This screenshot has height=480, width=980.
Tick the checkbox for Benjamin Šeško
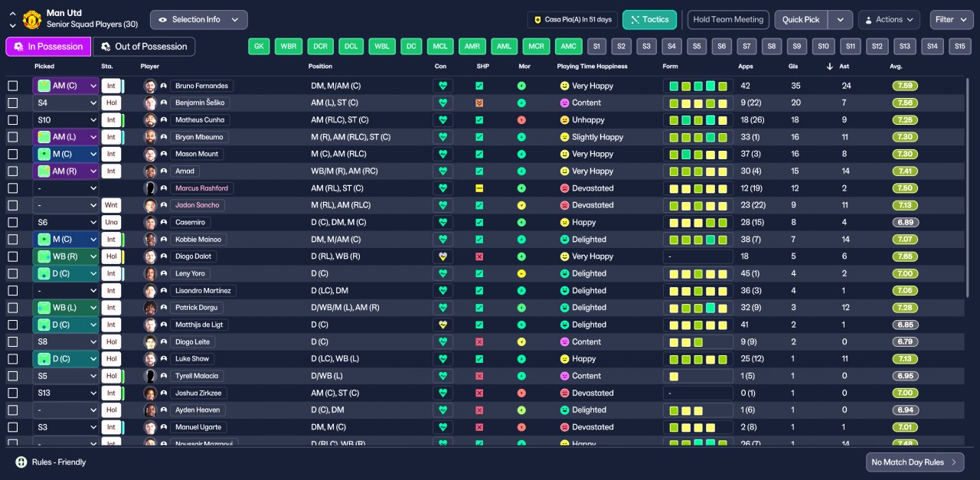tap(13, 103)
